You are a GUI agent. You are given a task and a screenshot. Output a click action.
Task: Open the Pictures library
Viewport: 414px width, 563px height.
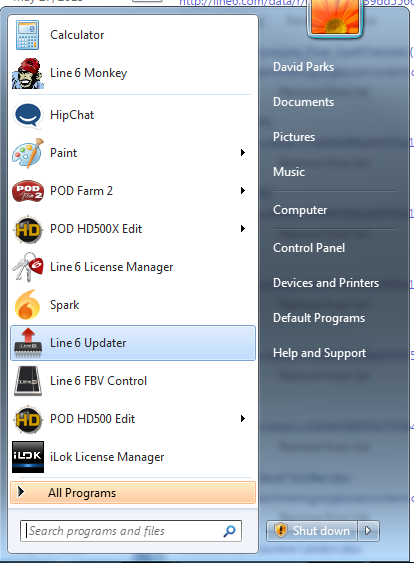(x=294, y=137)
